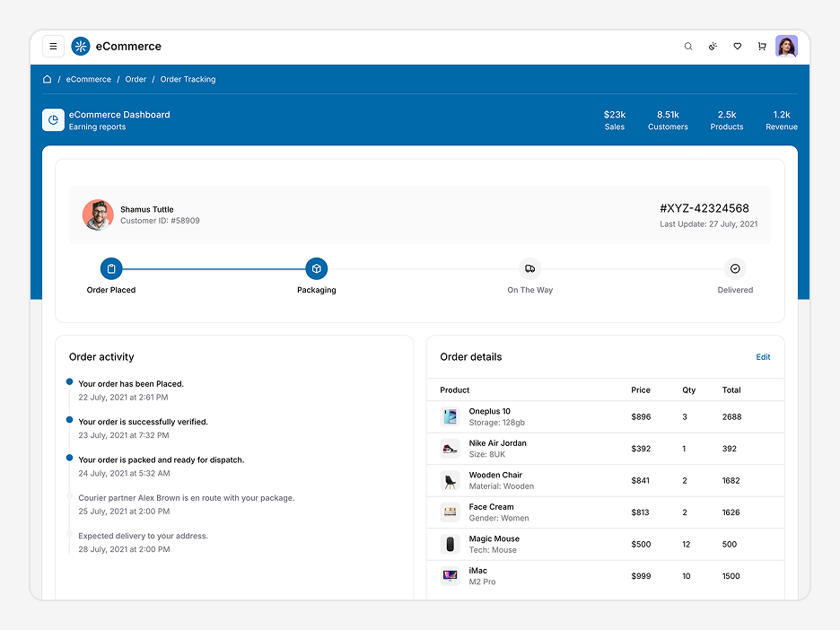The image size is (840, 630).
Task: Click the 1682 total for Wooden Chair
Action: 731,480
